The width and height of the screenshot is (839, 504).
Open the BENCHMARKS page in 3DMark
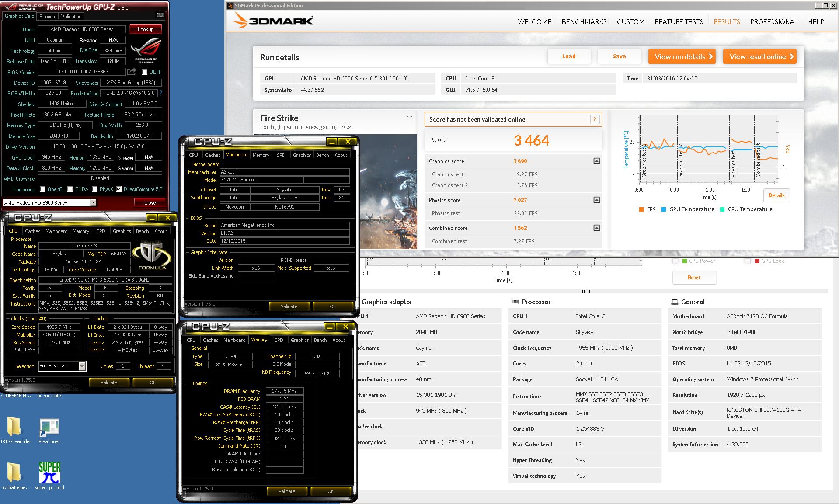point(584,21)
